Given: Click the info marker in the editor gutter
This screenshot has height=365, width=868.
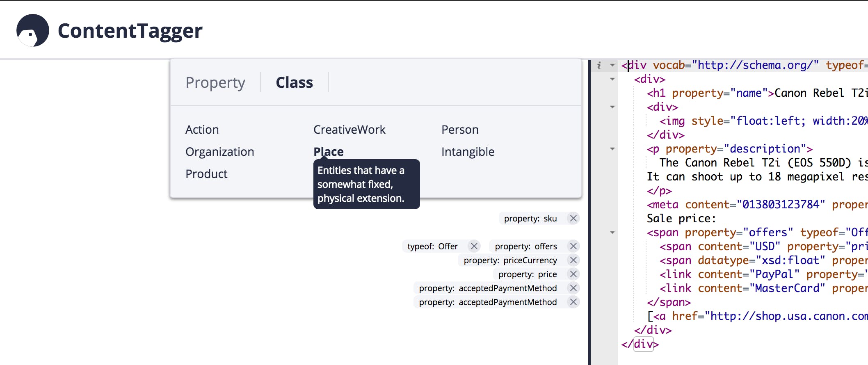Looking at the screenshot, I should (599, 65).
